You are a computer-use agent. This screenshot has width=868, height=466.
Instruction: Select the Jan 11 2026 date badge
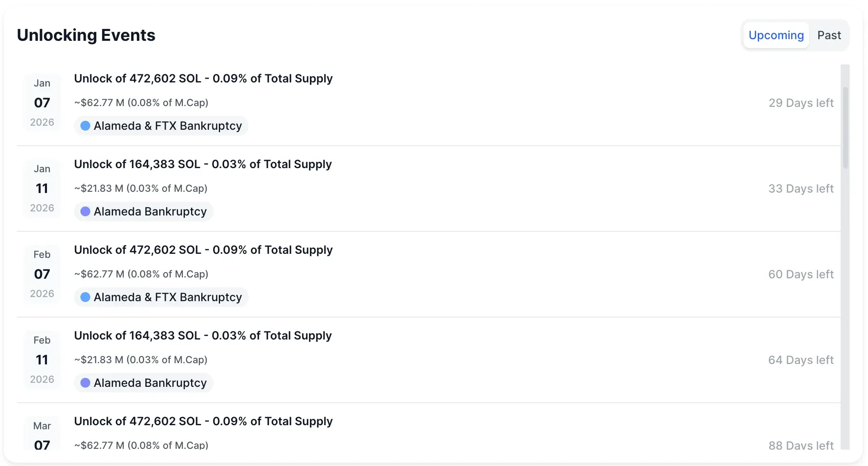point(42,189)
